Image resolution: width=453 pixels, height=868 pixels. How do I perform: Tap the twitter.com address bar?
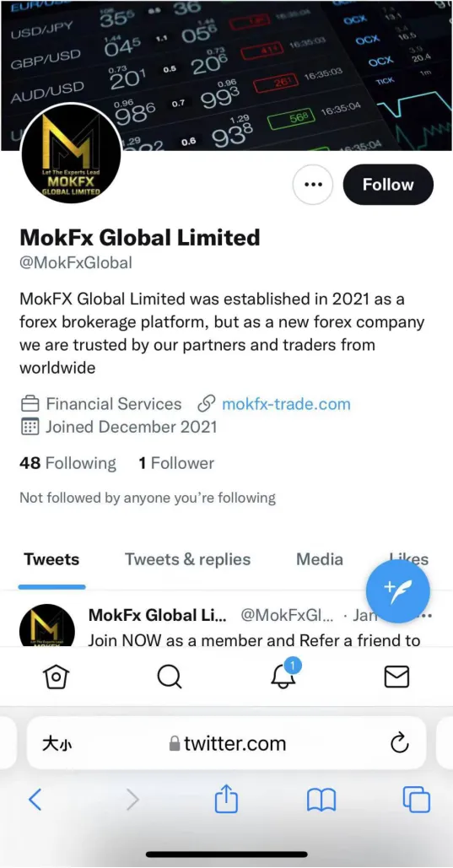(x=226, y=743)
